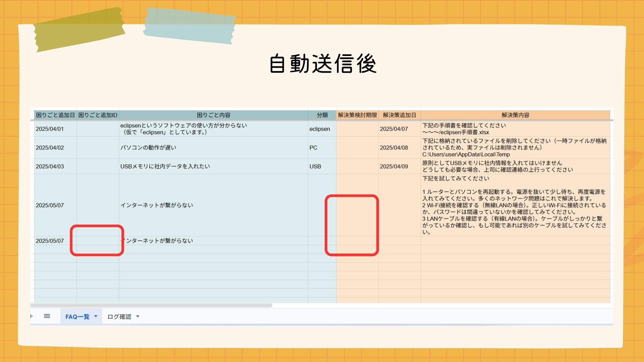Click the horizontal scrollbar under the sheet

(151, 305)
